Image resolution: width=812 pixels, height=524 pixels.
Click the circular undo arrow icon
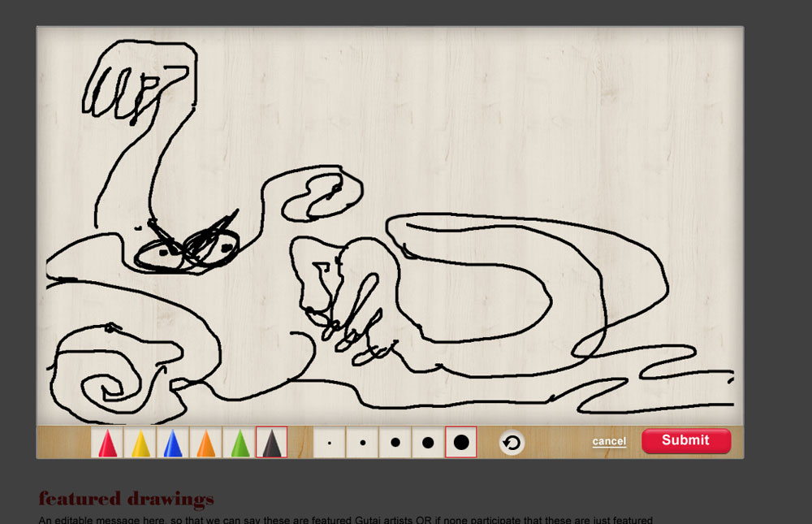[x=512, y=443]
